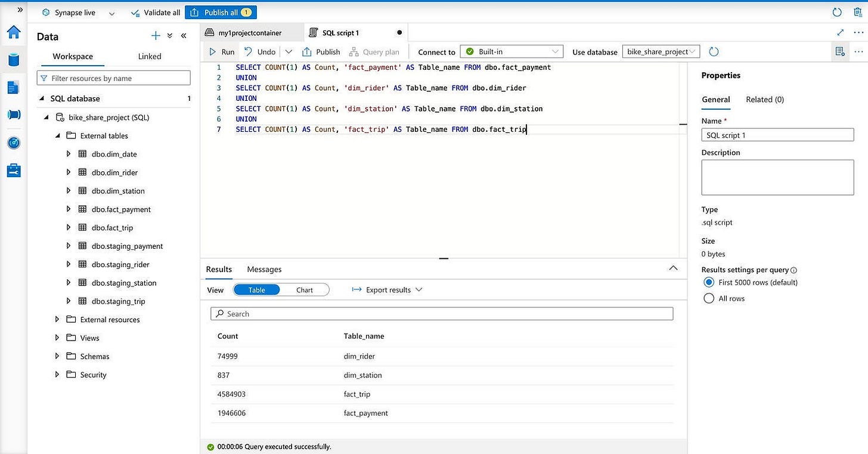Screen dimensions: 868x454
Task: Click the plus icon to add resource
Action: pyautogui.click(x=156, y=36)
